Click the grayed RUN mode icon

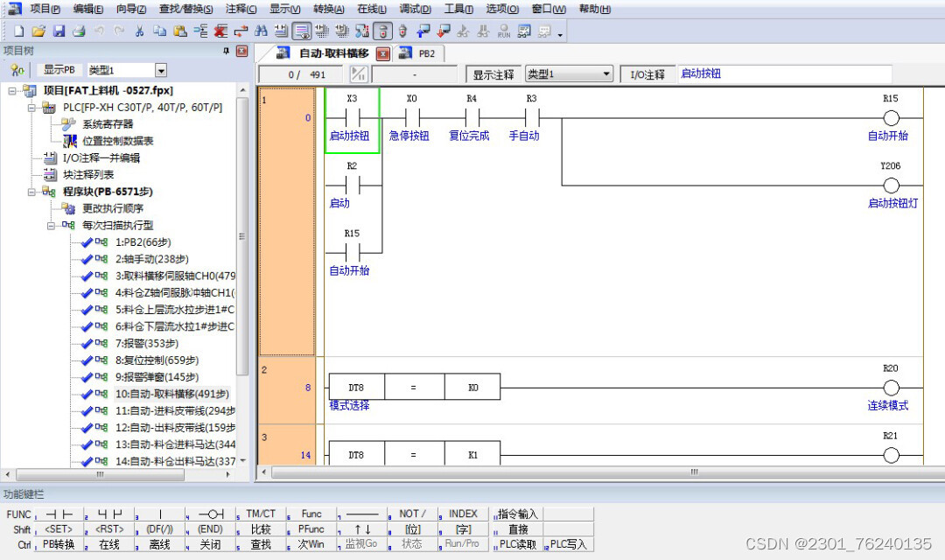[x=504, y=31]
